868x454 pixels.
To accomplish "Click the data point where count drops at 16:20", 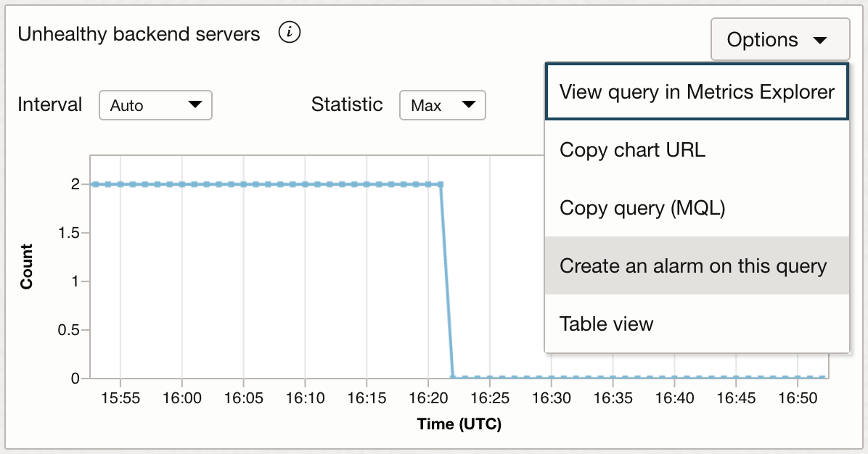I will pos(441,183).
